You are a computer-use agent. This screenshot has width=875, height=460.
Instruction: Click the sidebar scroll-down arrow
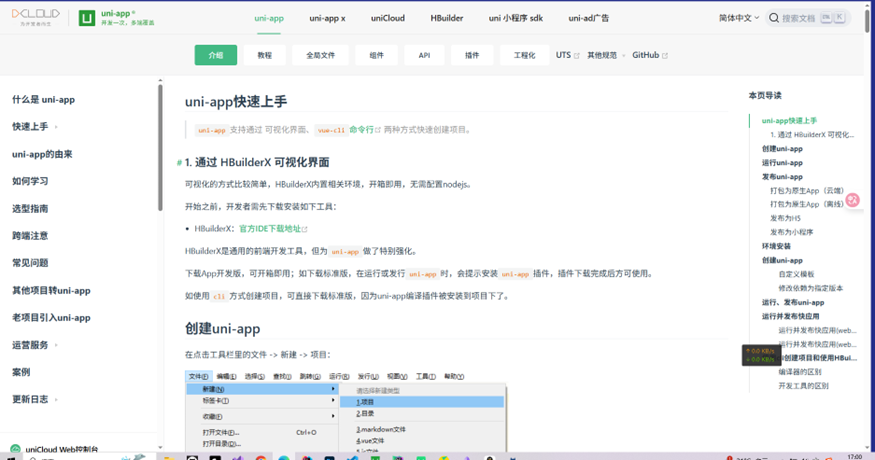tap(160, 447)
